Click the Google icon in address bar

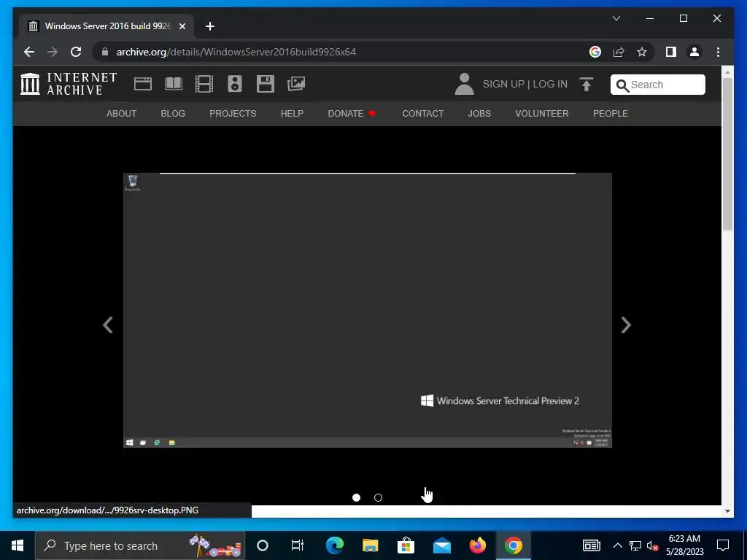[x=595, y=52]
